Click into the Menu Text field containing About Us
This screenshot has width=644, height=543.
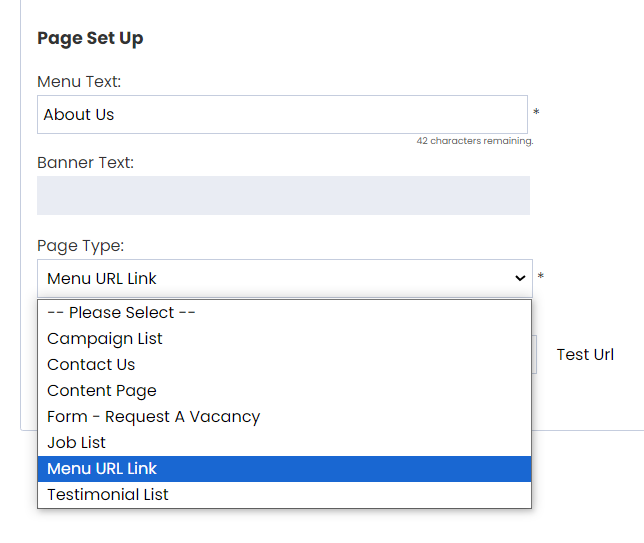click(x=282, y=115)
